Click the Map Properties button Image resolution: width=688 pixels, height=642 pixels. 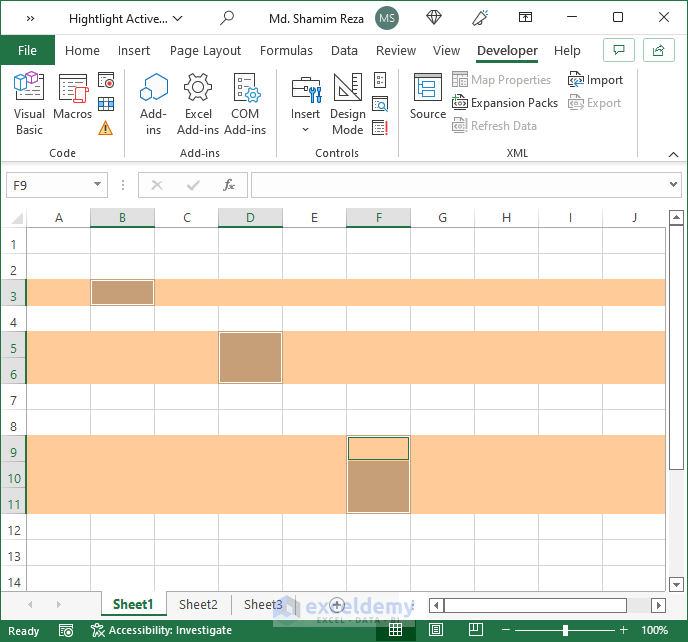point(502,80)
